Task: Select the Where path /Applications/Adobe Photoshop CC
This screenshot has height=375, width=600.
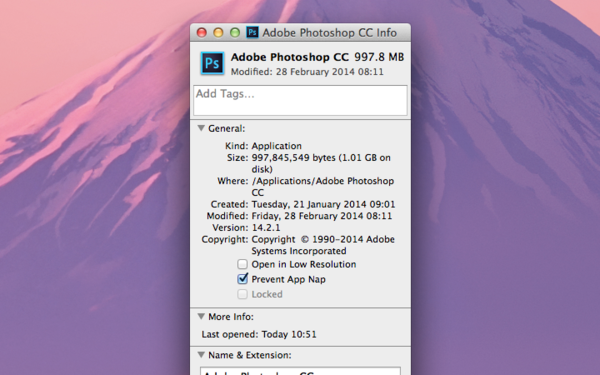Action: 323,186
